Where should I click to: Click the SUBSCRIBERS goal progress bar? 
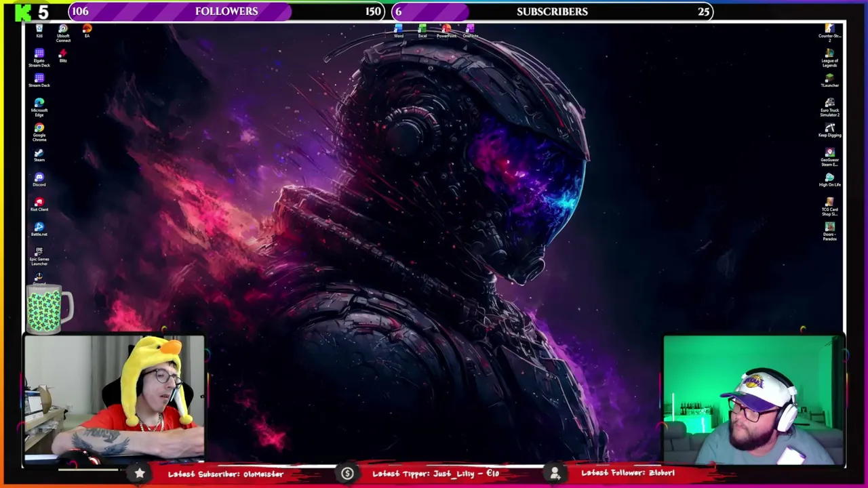(552, 12)
